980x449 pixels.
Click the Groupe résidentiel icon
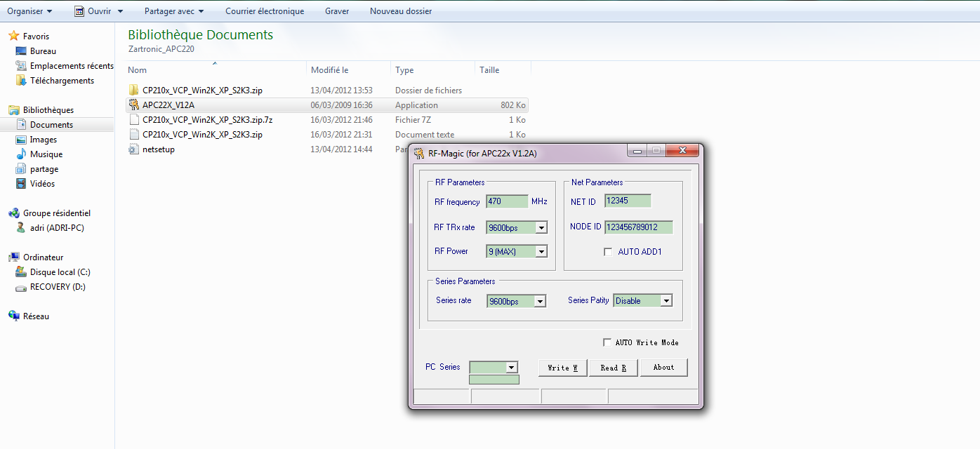[14, 213]
